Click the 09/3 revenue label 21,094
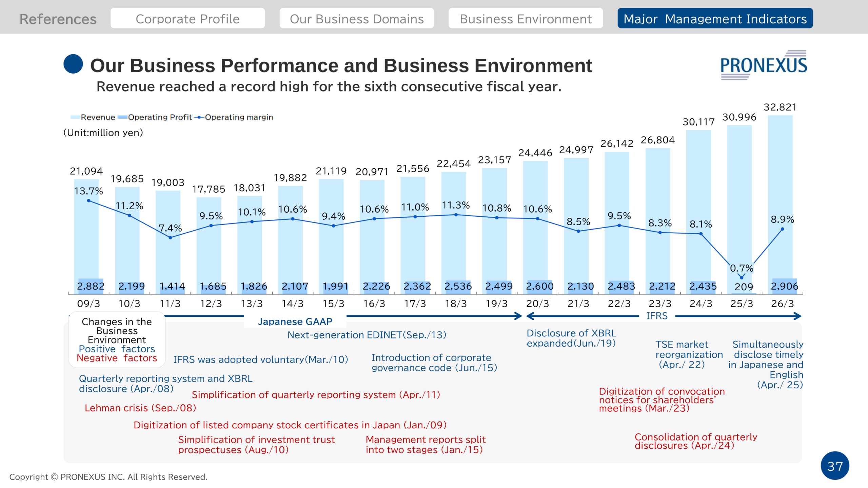The width and height of the screenshot is (868, 488). pyautogui.click(x=86, y=171)
